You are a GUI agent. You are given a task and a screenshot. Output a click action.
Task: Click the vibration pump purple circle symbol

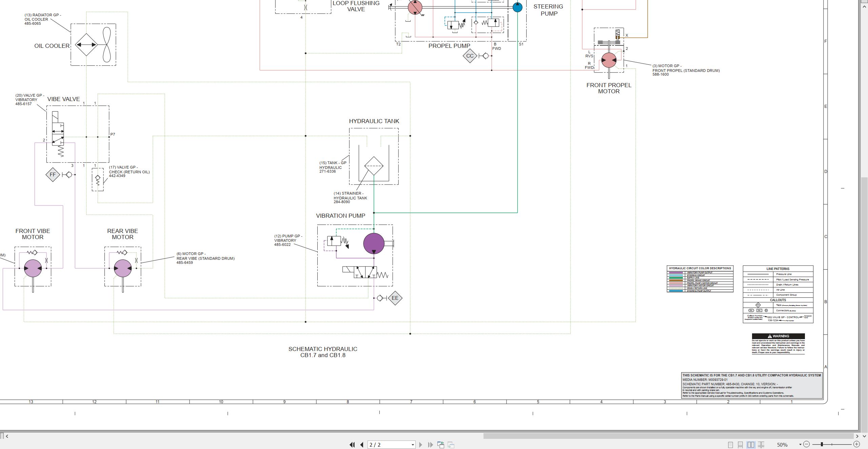point(374,243)
